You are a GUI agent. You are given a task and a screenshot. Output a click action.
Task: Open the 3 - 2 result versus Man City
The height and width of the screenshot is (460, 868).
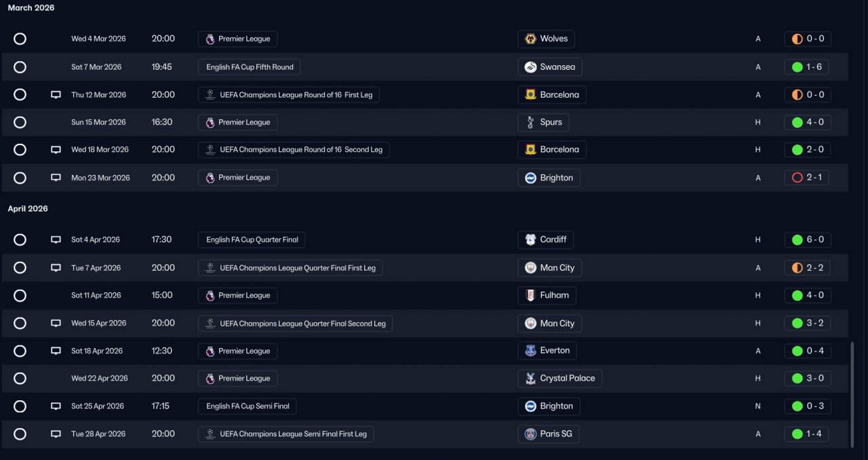[x=807, y=324]
